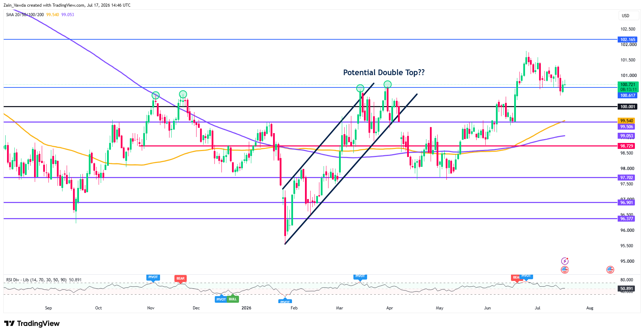The height and width of the screenshot is (334, 644).
Task: Click the 08:13:11 bar countdown timer
Action: [628, 90]
